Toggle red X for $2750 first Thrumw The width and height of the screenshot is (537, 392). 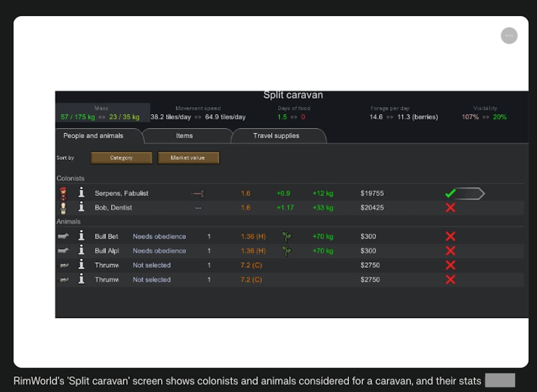coord(450,265)
